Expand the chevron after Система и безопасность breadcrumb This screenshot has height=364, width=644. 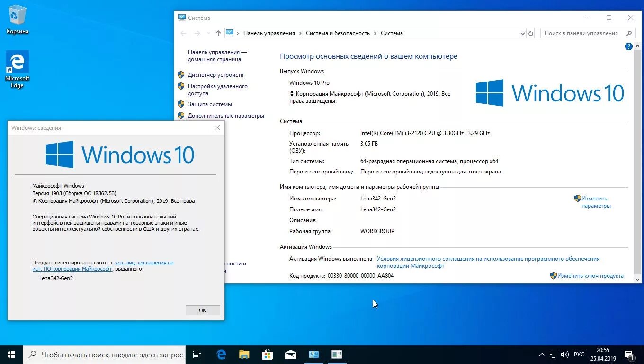(x=375, y=33)
